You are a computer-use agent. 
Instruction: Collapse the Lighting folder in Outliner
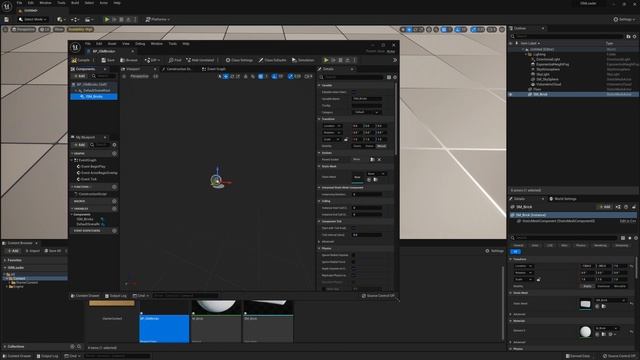click(x=526, y=54)
